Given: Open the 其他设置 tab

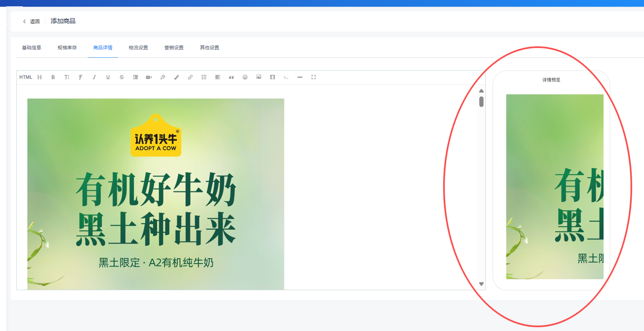Looking at the screenshot, I should 210,48.
